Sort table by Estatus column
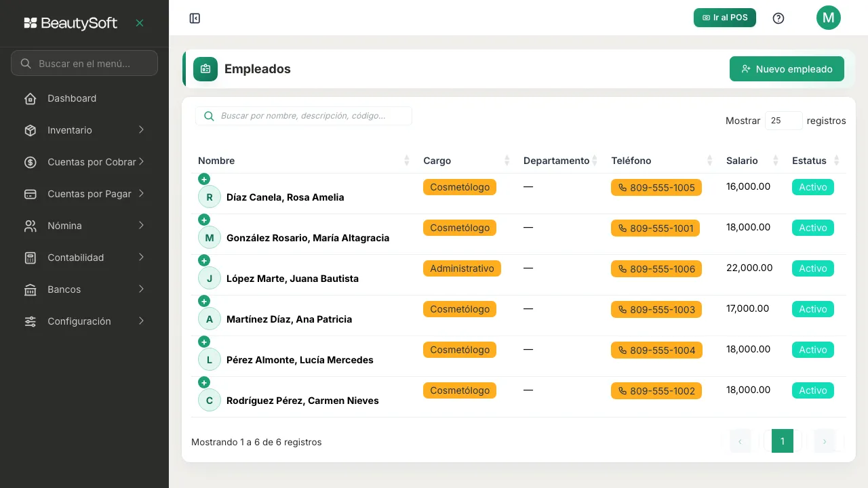Screen dimensions: 868x488 point(816,161)
